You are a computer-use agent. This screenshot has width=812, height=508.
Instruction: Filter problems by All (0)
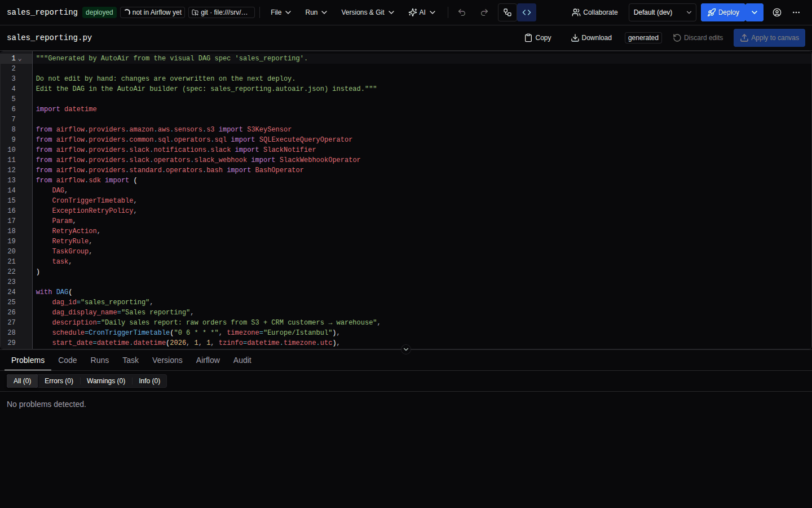(23, 381)
